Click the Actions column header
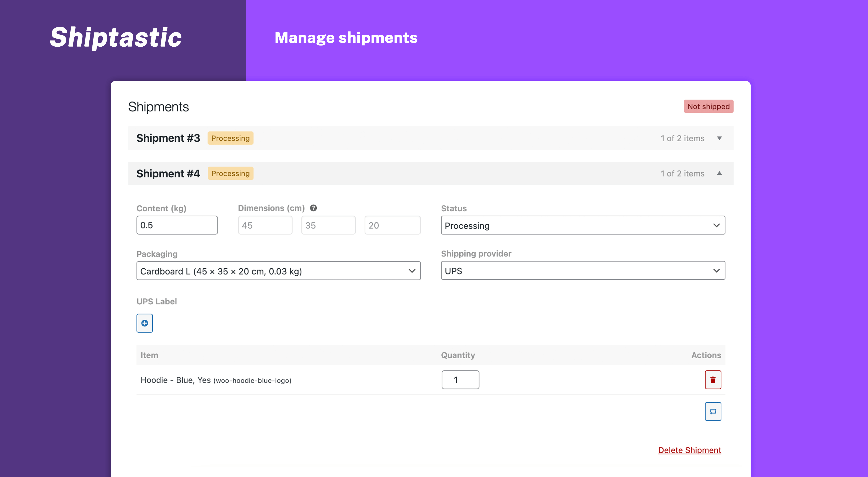Viewport: 868px width, 477px height. tap(706, 355)
